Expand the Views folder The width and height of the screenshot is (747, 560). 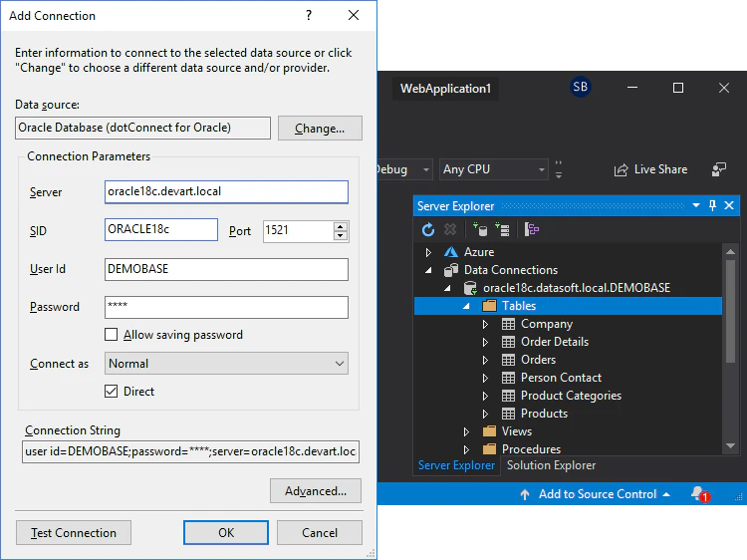(x=466, y=431)
